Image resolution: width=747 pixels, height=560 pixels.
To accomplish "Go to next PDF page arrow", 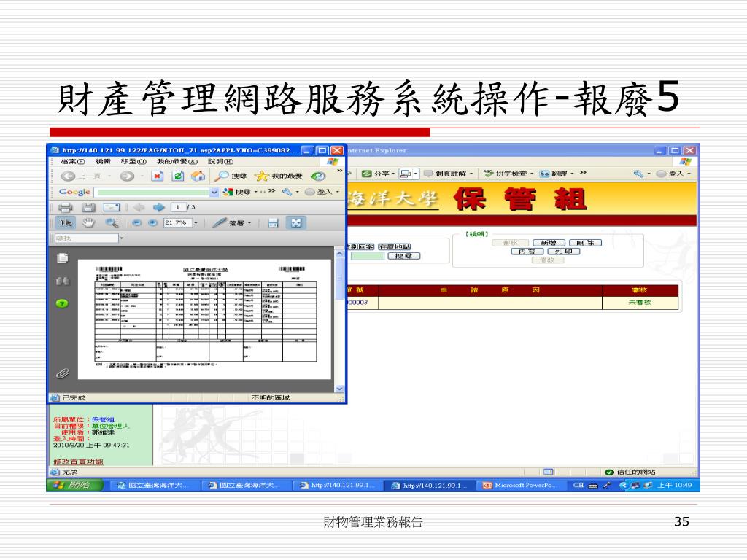I will 158,208.
